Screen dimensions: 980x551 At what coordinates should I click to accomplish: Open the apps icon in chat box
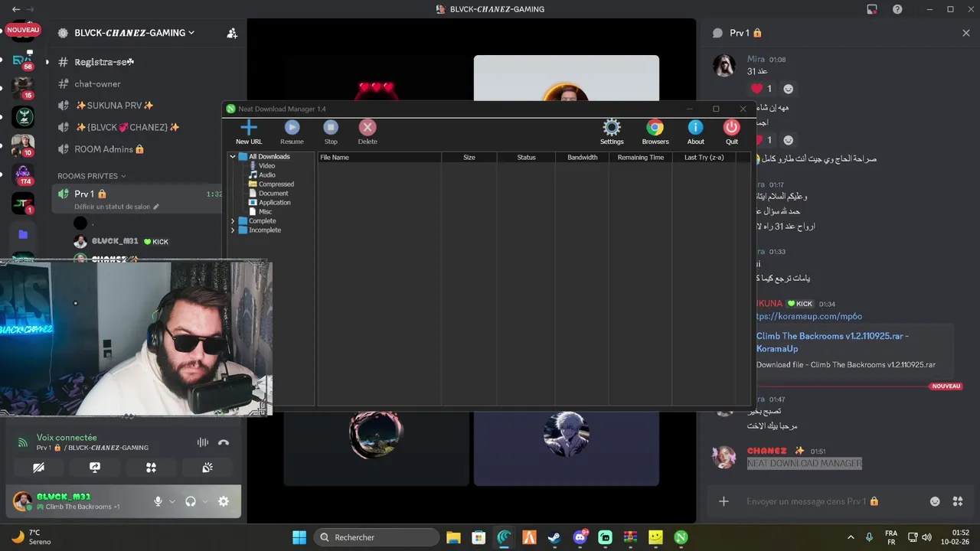tap(958, 501)
